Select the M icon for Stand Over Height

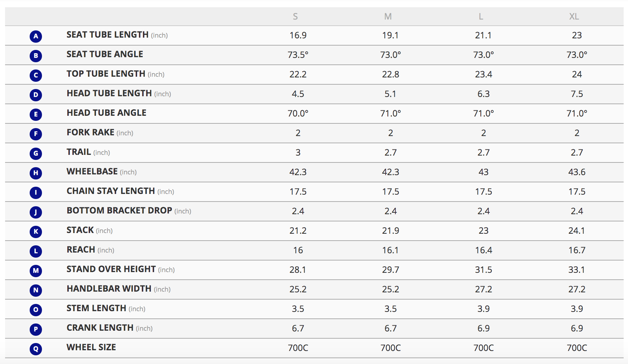pyautogui.click(x=36, y=271)
